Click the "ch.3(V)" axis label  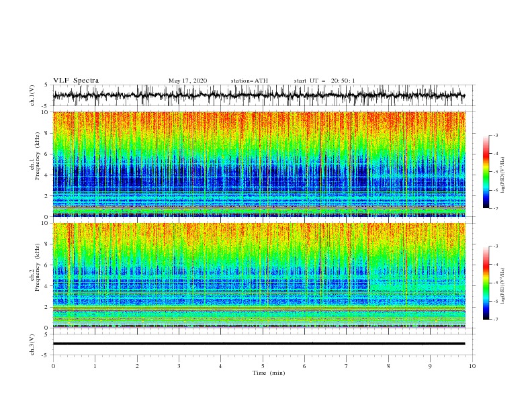32,345
